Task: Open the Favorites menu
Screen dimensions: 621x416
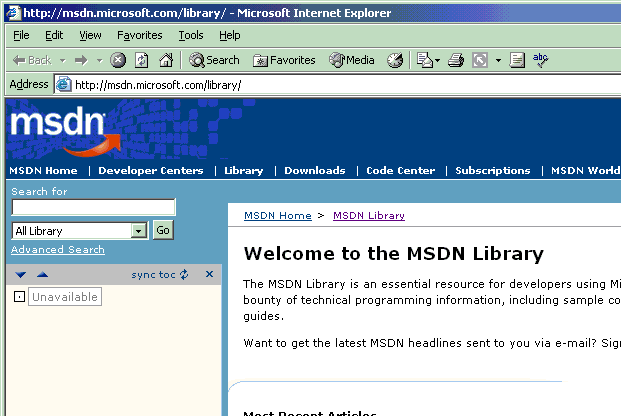Action: point(139,35)
